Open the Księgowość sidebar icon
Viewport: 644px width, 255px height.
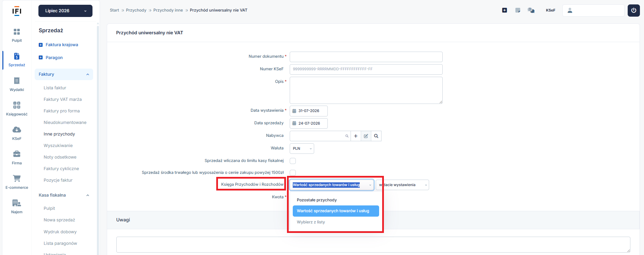(x=17, y=105)
